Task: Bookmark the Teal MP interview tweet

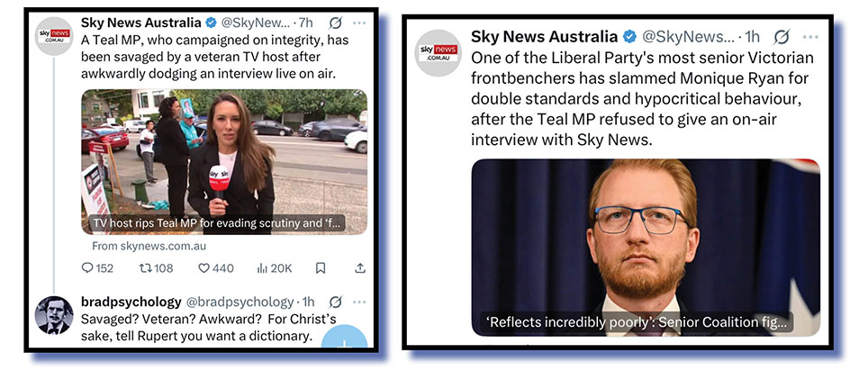Action: pyautogui.click(x=320, y=268)
